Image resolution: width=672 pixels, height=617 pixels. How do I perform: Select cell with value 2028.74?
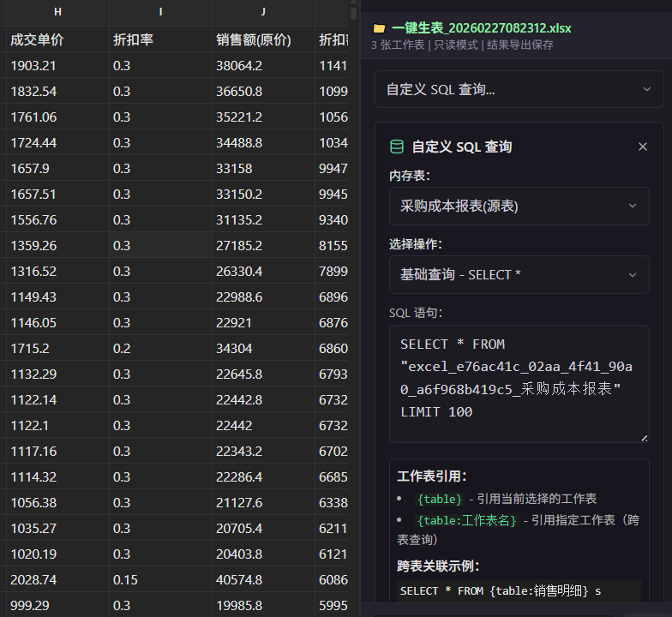tap(58, 579)
